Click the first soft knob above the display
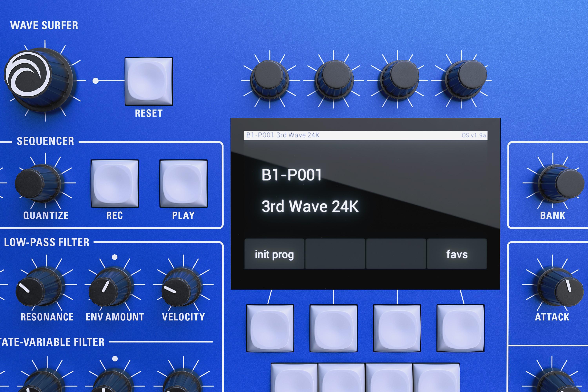Image resolution: width=588 pixels, height=392 pixels. 269,80
